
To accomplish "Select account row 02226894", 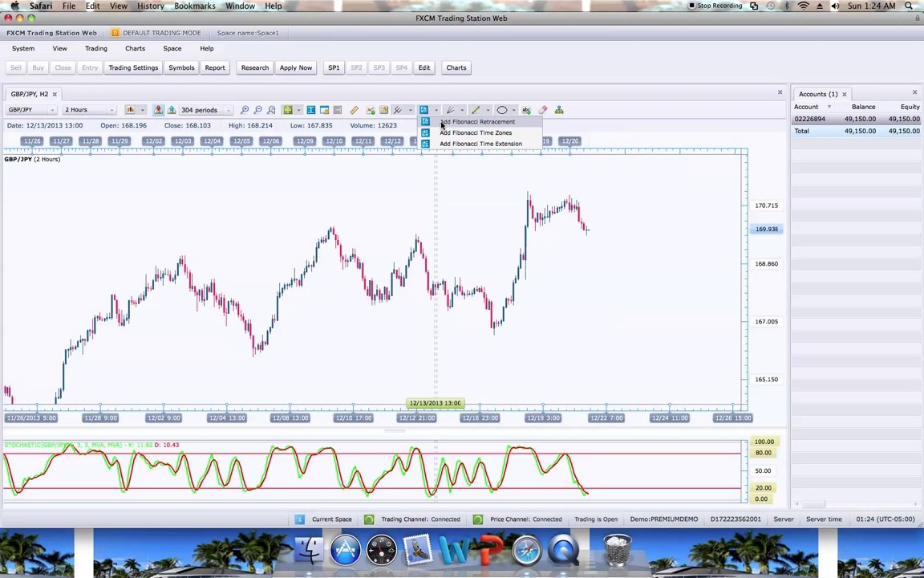I will click(x=857, y=119).
